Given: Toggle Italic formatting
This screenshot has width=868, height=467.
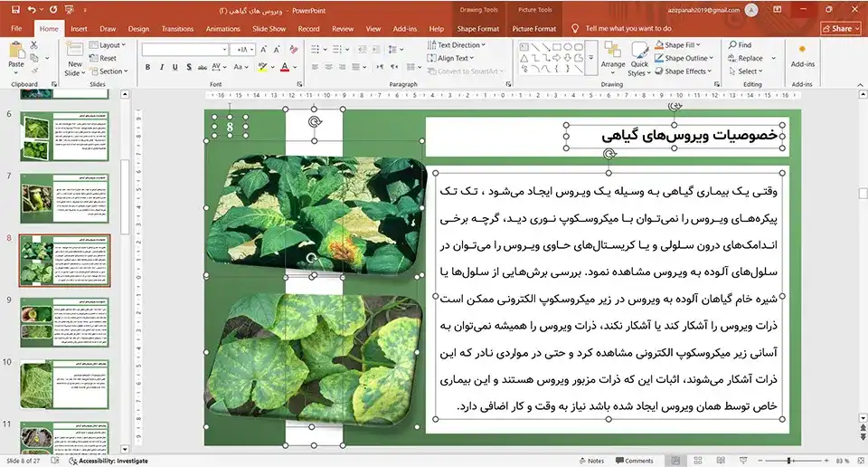Looking at the screenshot, I should pos(161,67).
